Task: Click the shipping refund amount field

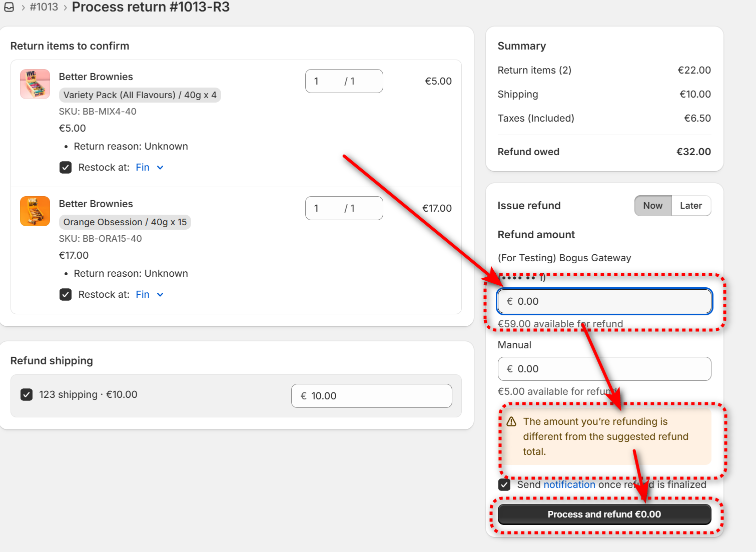Action: [371, 396]
